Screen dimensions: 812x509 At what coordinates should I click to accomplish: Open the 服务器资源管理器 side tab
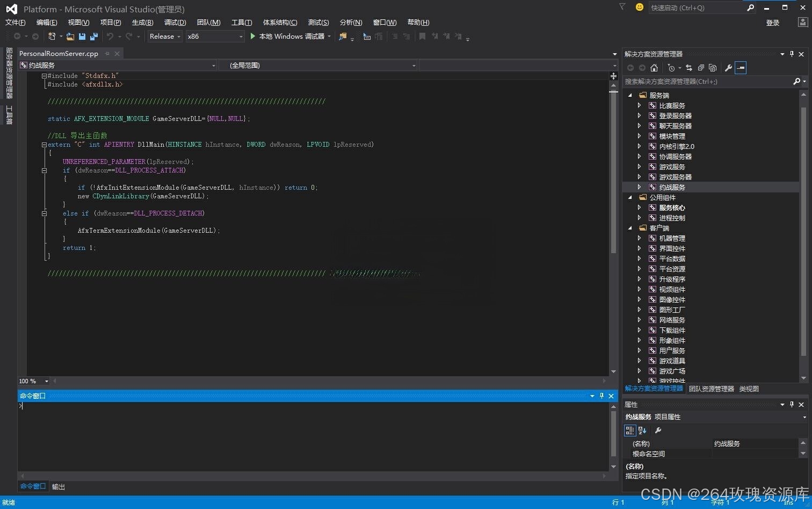point(9,73)
